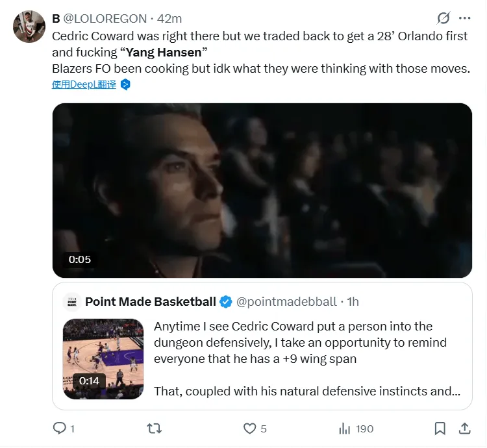Screen dimensions: 487x448
Task: Bookmark this tweet
Action: [440, 429]
